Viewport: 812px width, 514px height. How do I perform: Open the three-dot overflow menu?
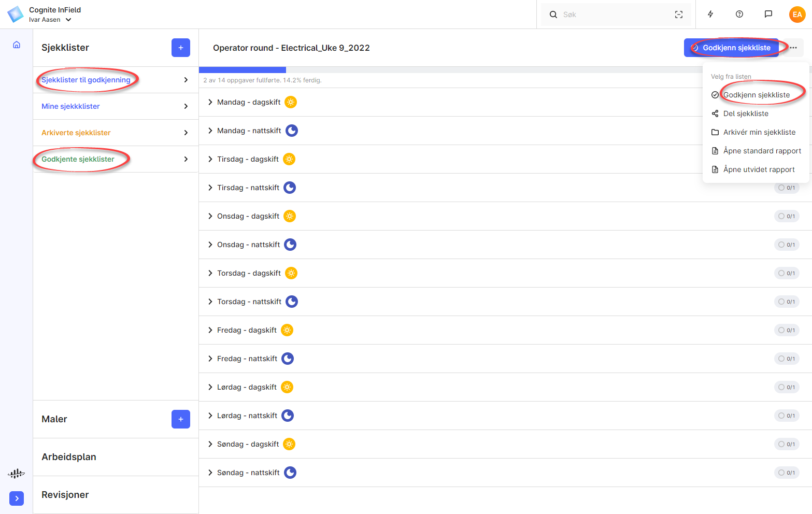[x=793, y=47]
